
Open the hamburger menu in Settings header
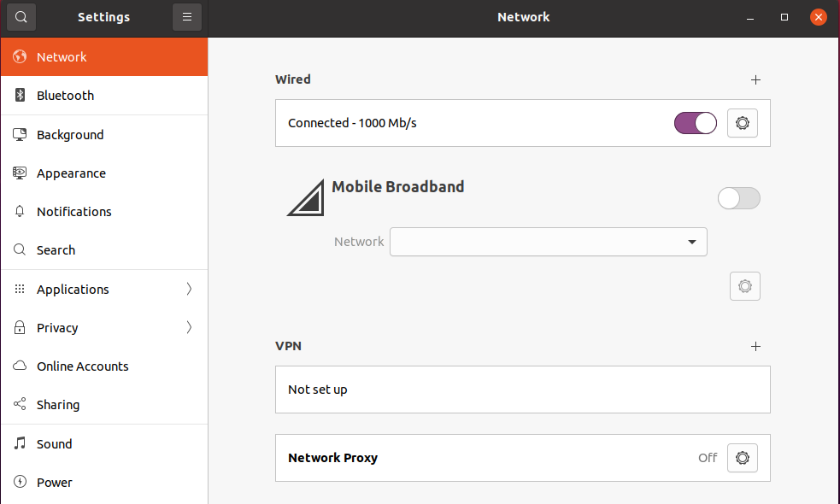coord(187,17)
